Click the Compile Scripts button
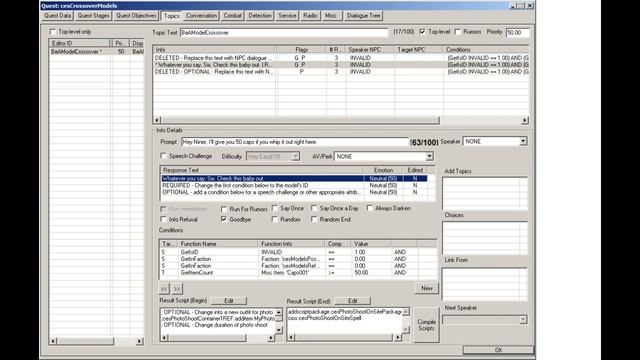 pos(426,325)
